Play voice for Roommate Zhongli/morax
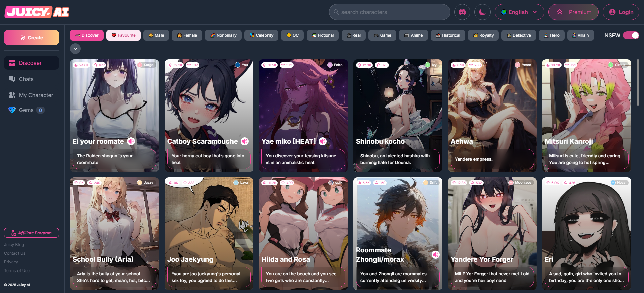This screenshot has width=644, height=293. [435, 255]
